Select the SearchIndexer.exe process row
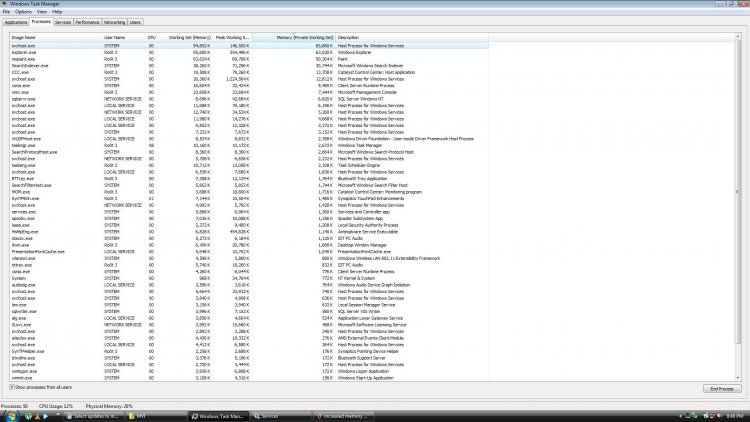The width and height of the screenshot is (750, 422). (249, 66)
